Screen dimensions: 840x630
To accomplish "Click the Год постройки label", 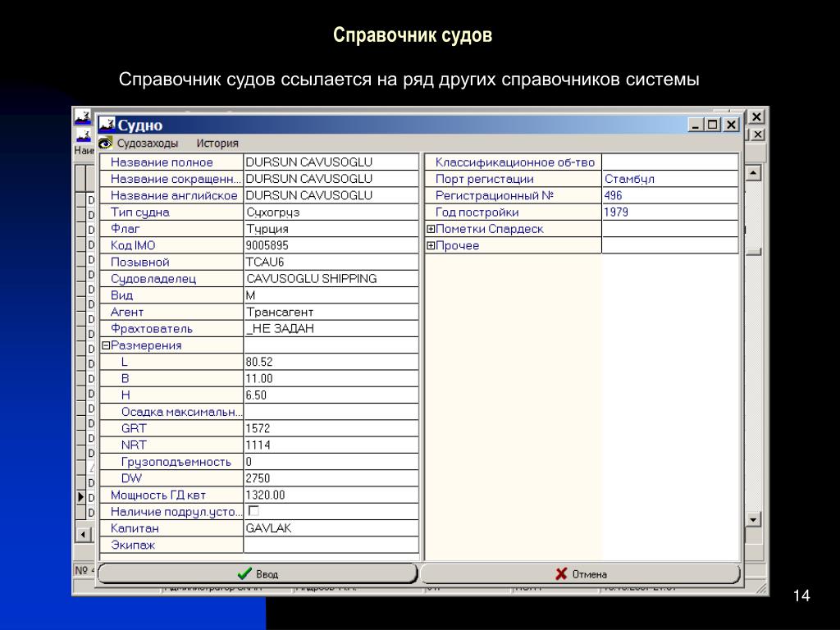I will [477, 212].
